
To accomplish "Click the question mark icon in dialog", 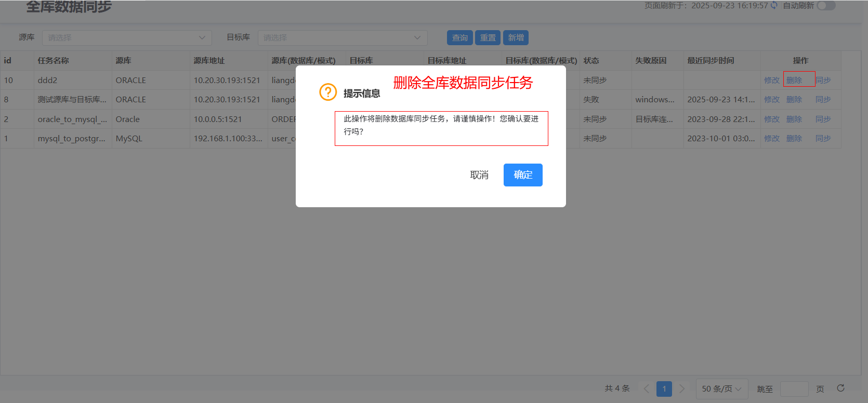I will [x=328, y=92].
